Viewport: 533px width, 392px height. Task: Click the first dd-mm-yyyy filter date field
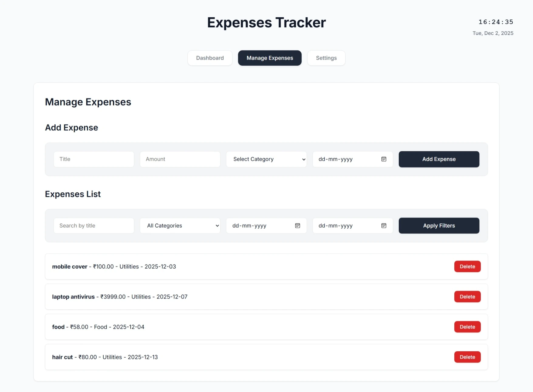point(258,225)
